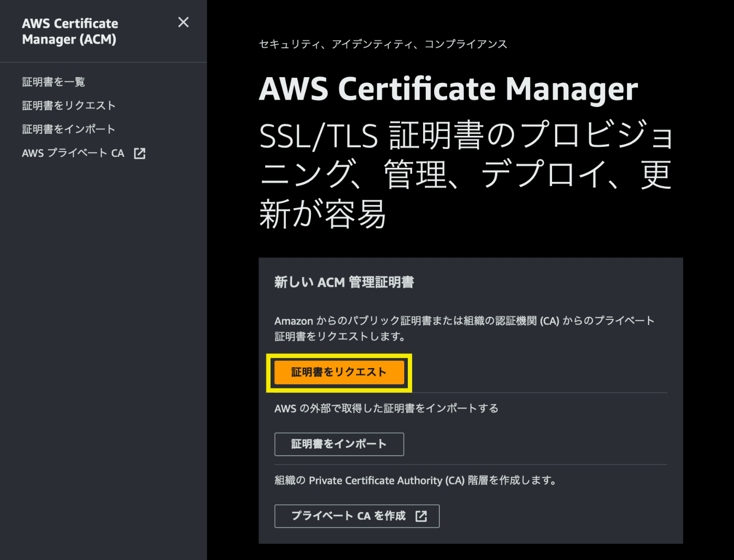This screenshot has height=560, width=734.
Task: Click the 組織の Private Certificate Authority description text
Action: click(x=415, y=480)
